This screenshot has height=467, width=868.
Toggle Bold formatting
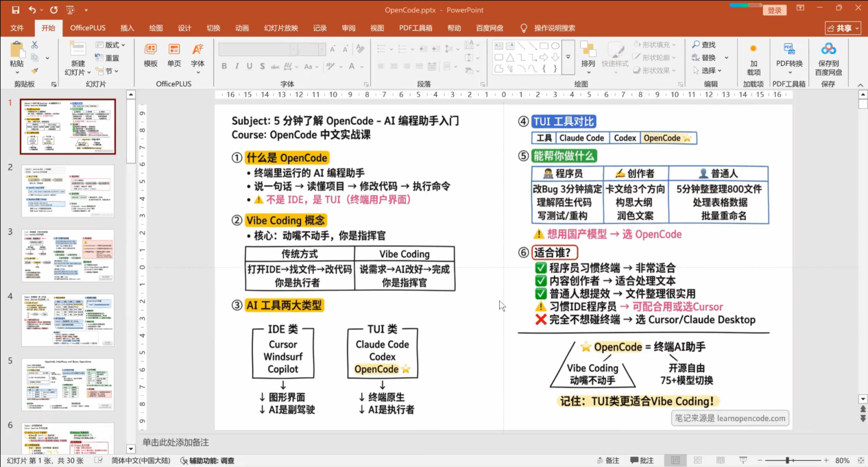tap(224, 66)
